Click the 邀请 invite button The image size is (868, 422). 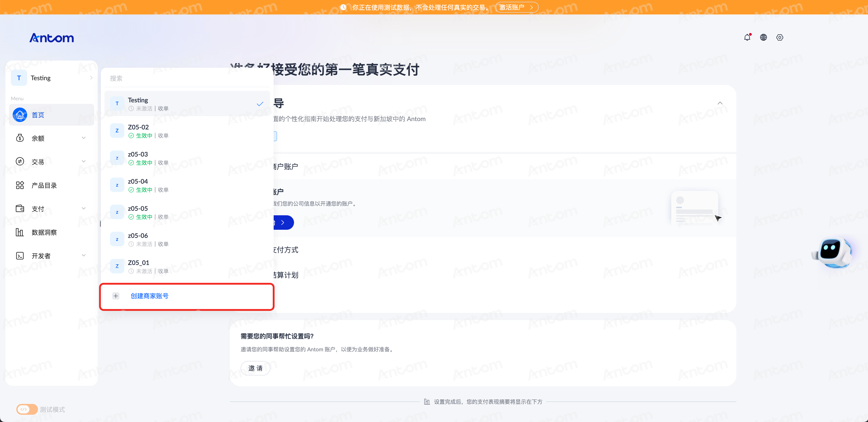(x=255, y=368)
